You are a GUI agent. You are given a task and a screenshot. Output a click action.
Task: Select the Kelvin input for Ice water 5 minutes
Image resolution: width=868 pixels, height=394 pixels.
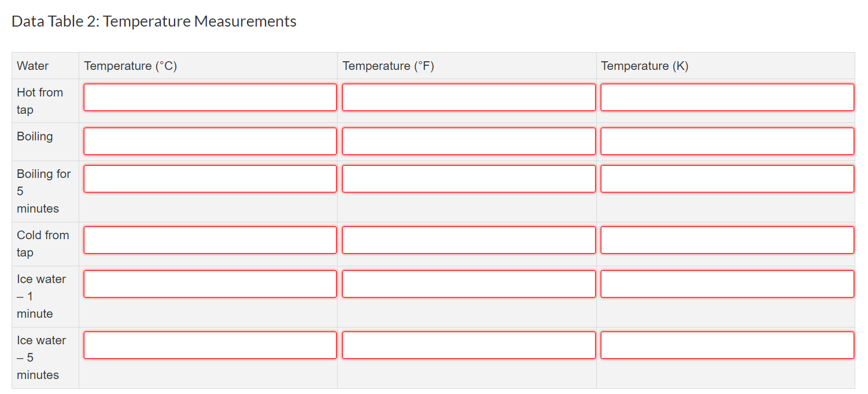click(x=727, y=345)
